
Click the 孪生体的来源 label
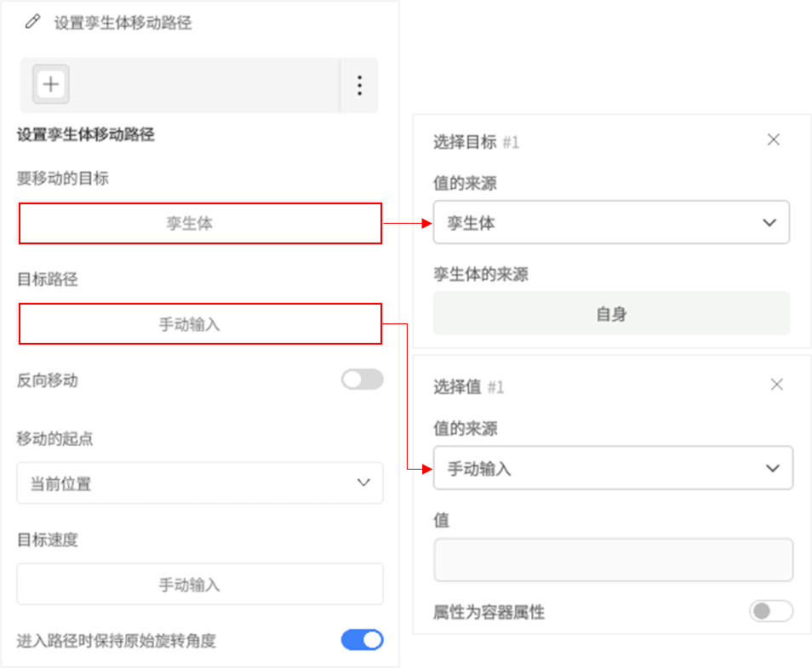pos(481,274)
